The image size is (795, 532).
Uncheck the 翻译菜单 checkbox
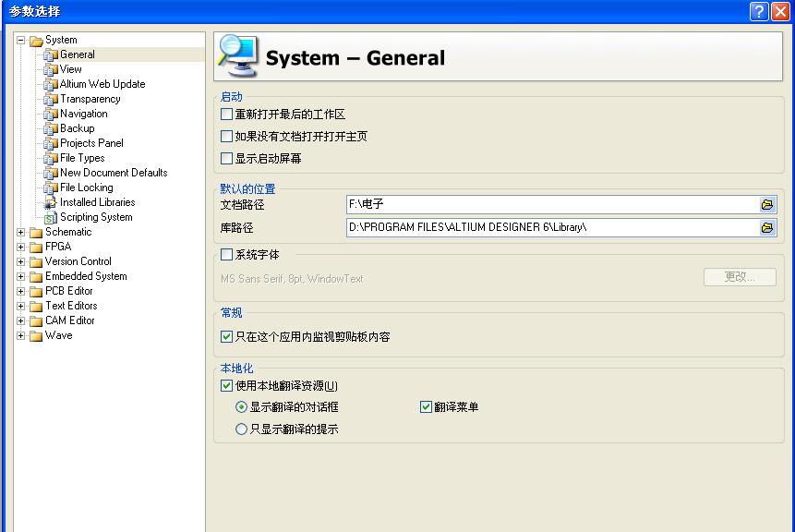425,406
